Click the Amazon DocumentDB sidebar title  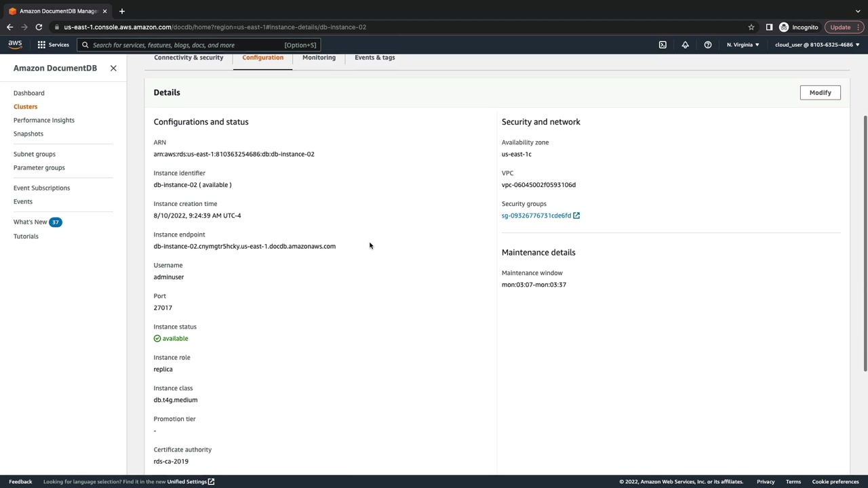tap(55, 68)
